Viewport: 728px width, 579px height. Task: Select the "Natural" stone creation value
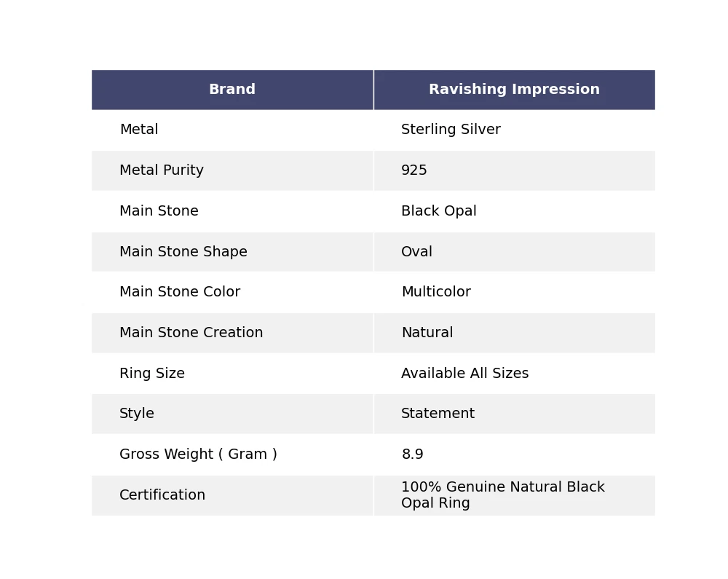coord(427,333)
